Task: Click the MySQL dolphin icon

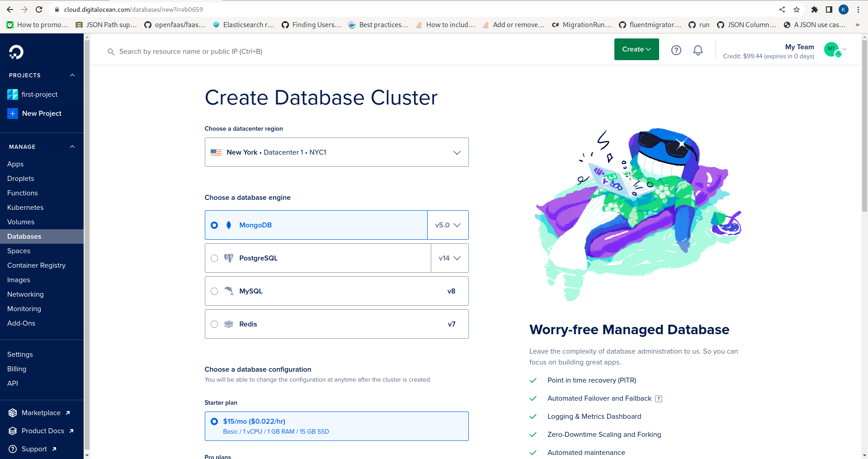Action: pos(229,291)
